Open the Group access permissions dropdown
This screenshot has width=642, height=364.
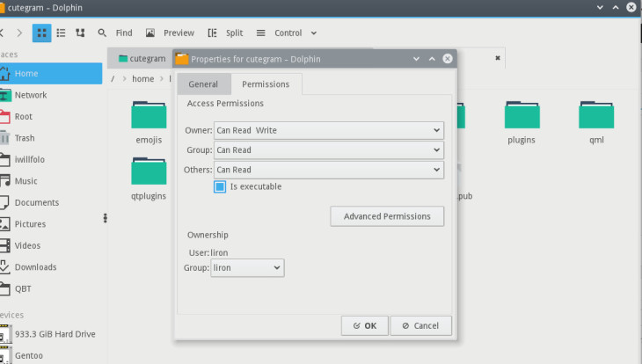click(329, 149)
